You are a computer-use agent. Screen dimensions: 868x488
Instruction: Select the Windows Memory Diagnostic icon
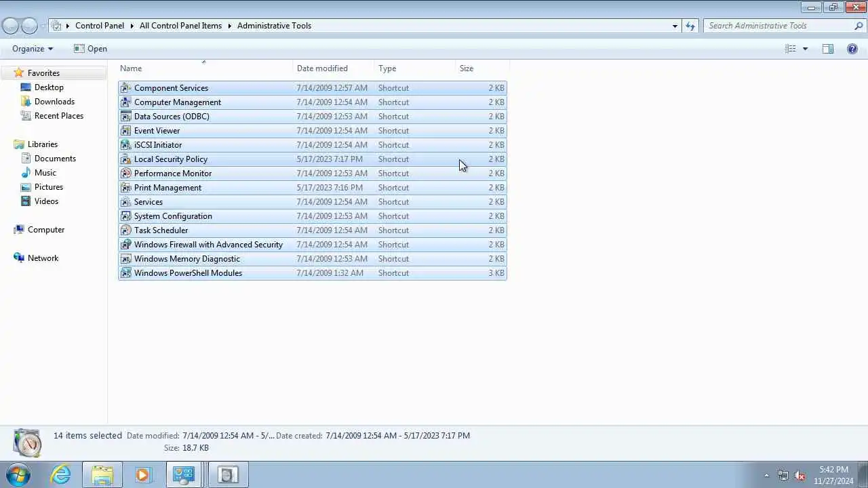tap(125, 259)
